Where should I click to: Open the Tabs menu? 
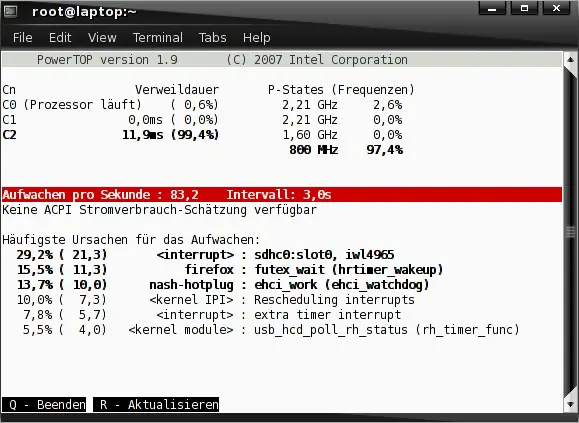coord(212,38)
